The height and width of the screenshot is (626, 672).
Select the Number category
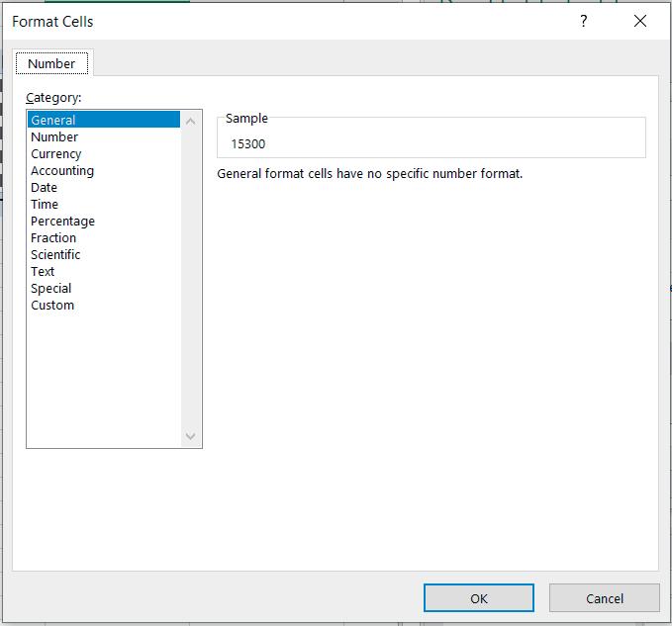[104, 136]
